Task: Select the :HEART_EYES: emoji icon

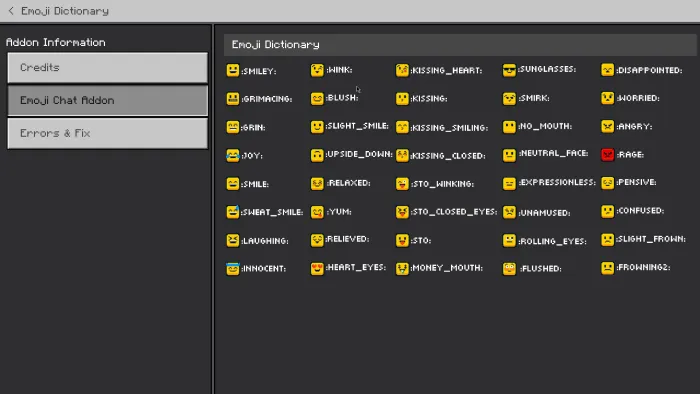Action: [317, 268]
